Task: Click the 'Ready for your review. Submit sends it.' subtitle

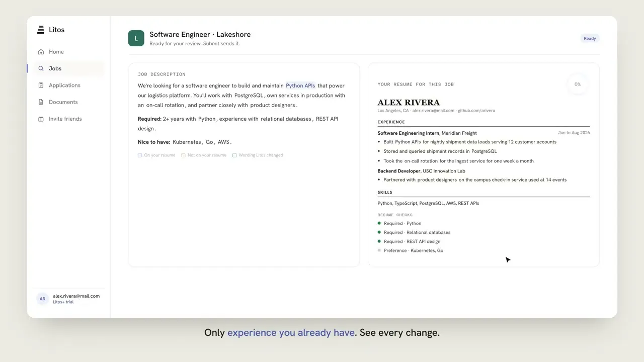Action: click(x=195, y=44)
